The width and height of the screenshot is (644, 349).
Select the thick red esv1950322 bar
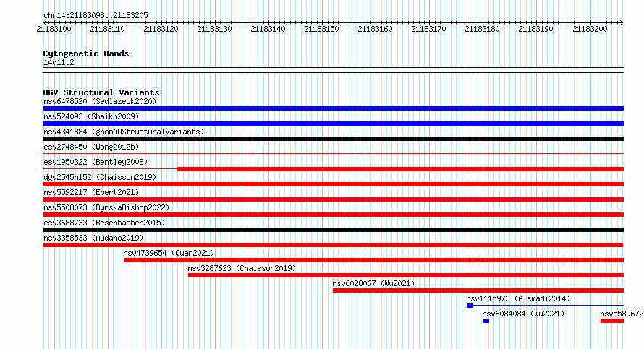point(400,169)
